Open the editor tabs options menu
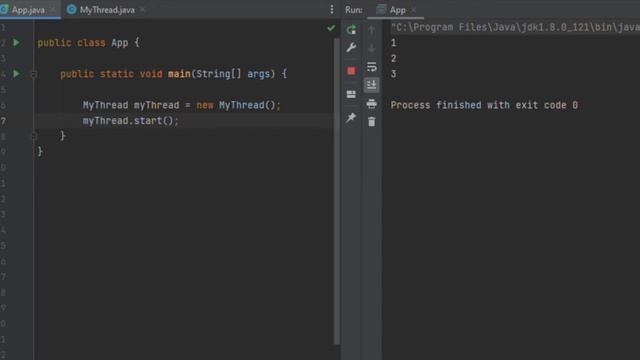 (x=332, y=9)
